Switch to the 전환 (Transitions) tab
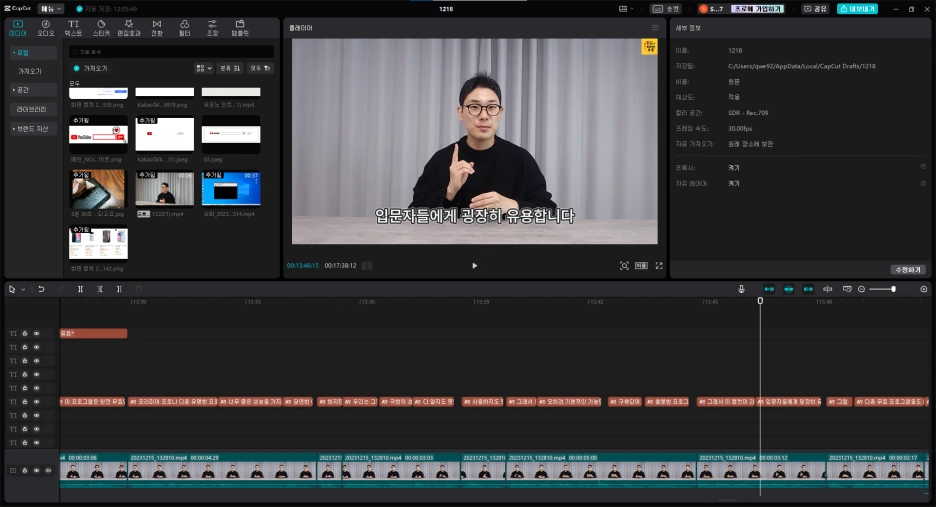This screenshot has height=507, width=936. click(156, 28)
